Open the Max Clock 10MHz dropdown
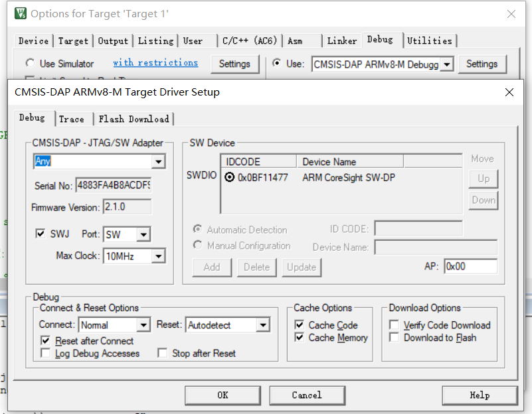This screenshot has width=532, height=414. click(x=159, y=256)
